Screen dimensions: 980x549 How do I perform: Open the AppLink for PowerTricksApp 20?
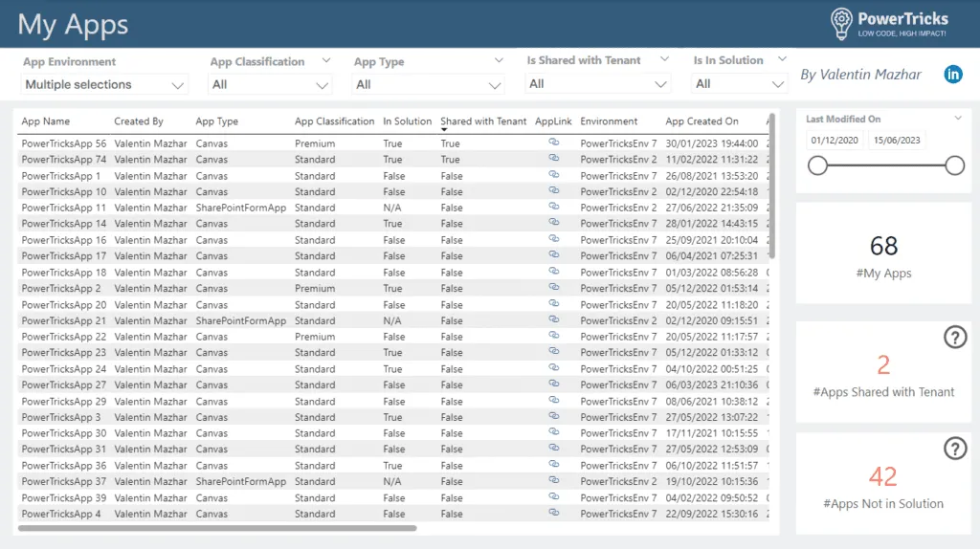[x=554, y=304]
